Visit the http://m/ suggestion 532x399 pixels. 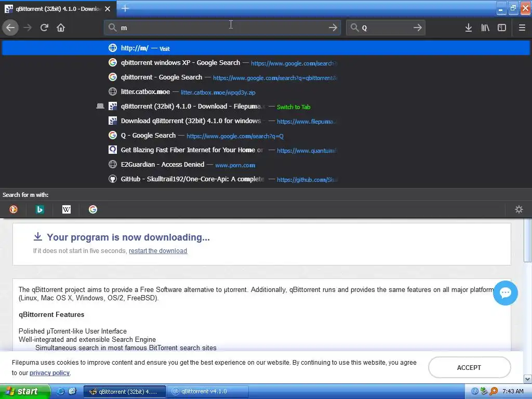[x=266, y=48]
